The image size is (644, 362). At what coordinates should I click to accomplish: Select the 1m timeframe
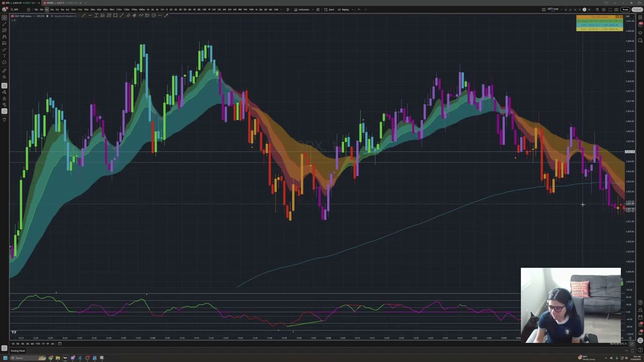coord(47,10)
